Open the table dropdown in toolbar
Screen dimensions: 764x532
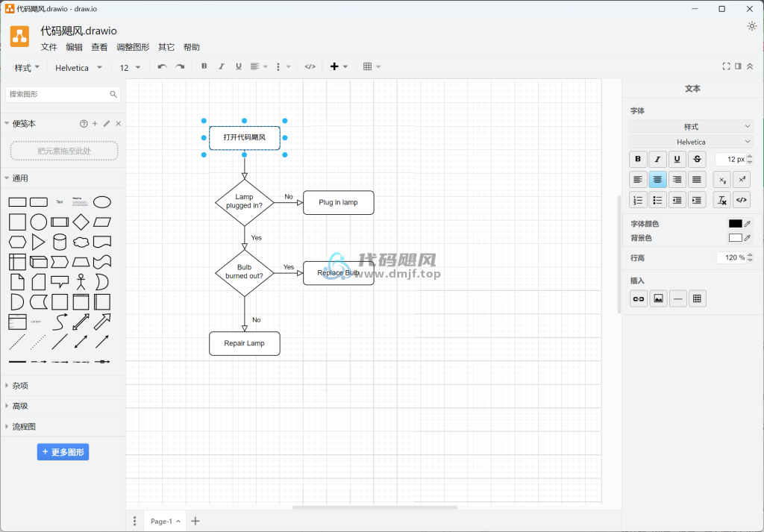(372, 66)
